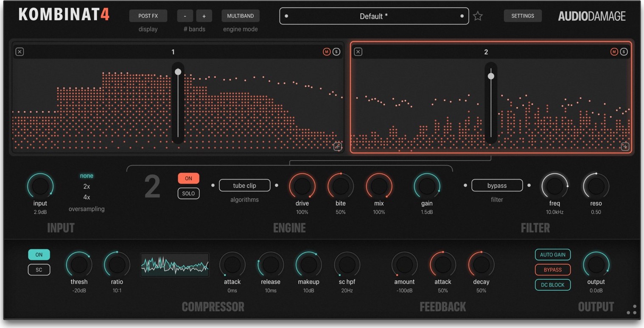This screenshot has width=644, height=328.
Task: Click the 2.9dB input value
Action: [40, 212]
